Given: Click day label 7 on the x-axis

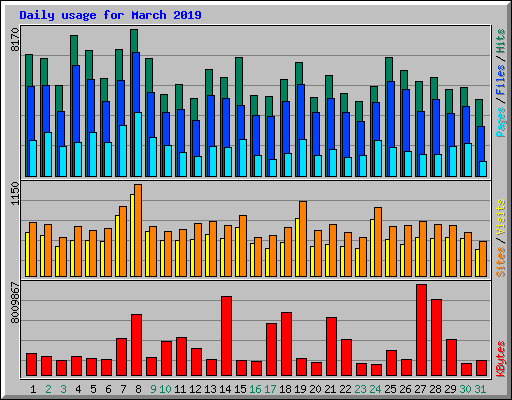Looking at the screenshot, I should [123, 389].
